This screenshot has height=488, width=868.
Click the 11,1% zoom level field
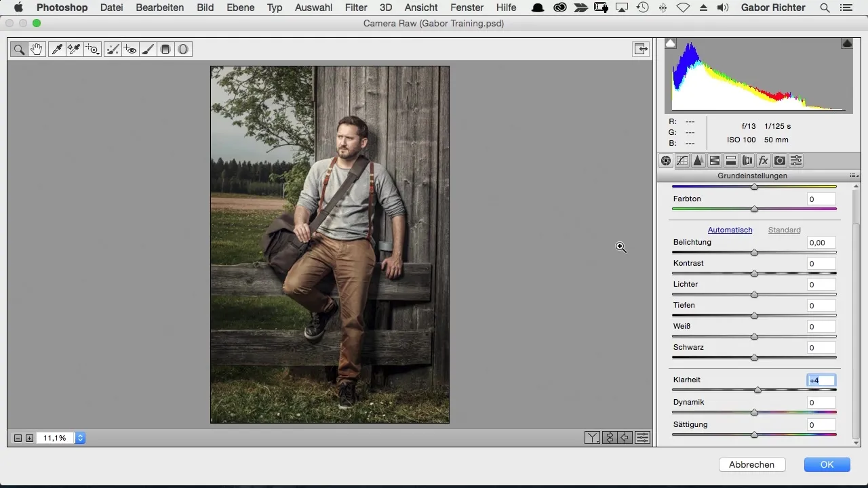click(x=56, y=438)
